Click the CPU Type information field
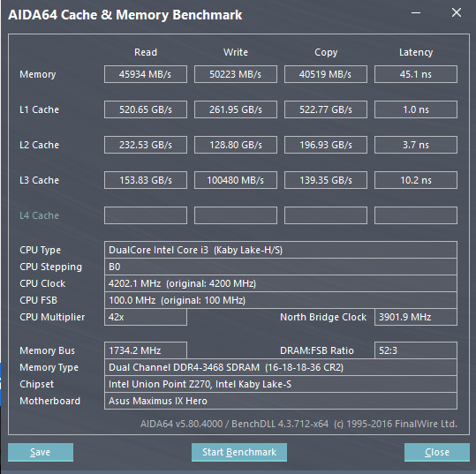 point(281,250)
